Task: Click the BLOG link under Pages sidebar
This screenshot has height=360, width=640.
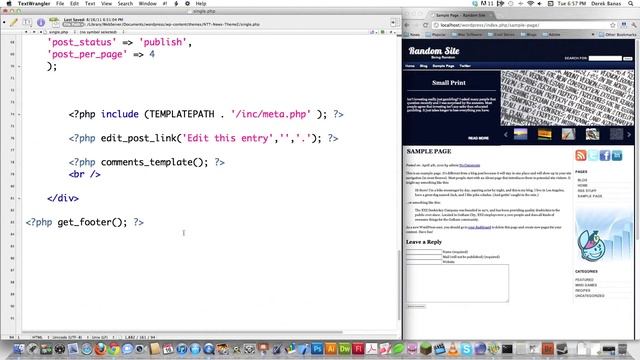Action: [x=582, y=180]
